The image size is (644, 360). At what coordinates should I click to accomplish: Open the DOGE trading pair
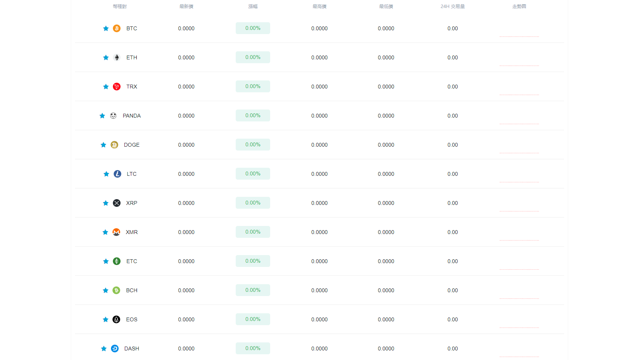[132, 145]
